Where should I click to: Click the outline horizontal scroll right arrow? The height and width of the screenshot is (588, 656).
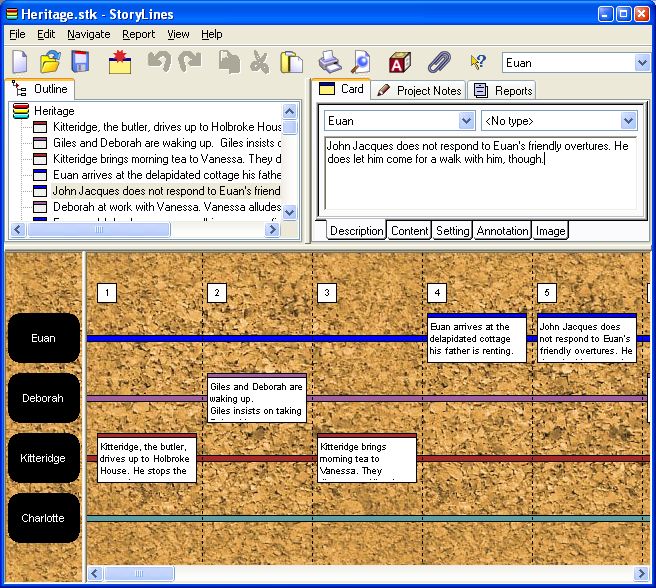272,229
